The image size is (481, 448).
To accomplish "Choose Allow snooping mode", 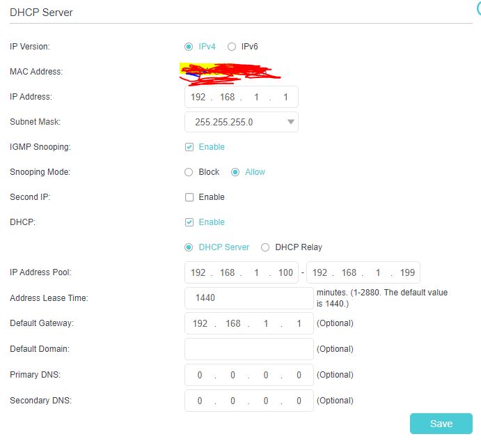I will pos(235,172).
